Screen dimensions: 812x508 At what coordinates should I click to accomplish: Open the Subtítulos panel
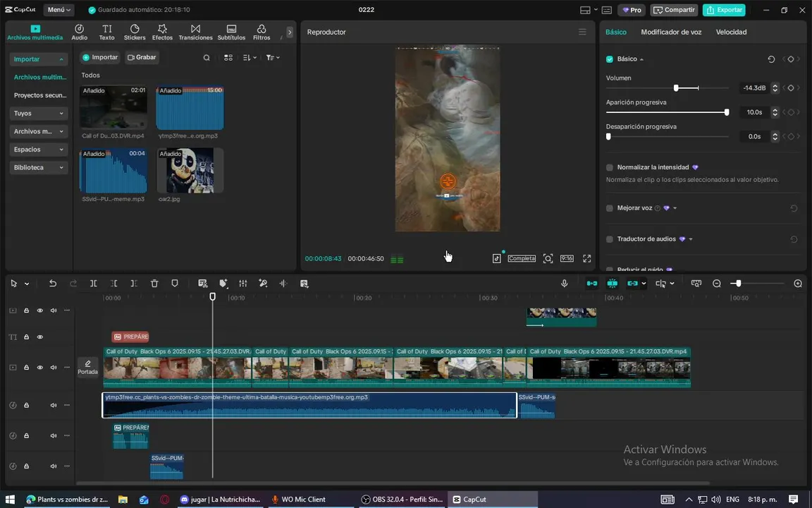pos(231,32)
